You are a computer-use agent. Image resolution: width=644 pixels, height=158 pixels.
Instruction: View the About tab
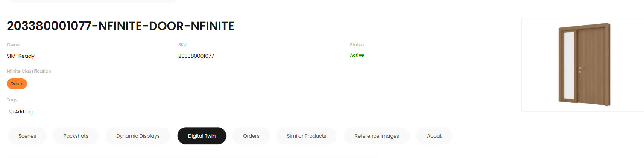click(434, 136)
